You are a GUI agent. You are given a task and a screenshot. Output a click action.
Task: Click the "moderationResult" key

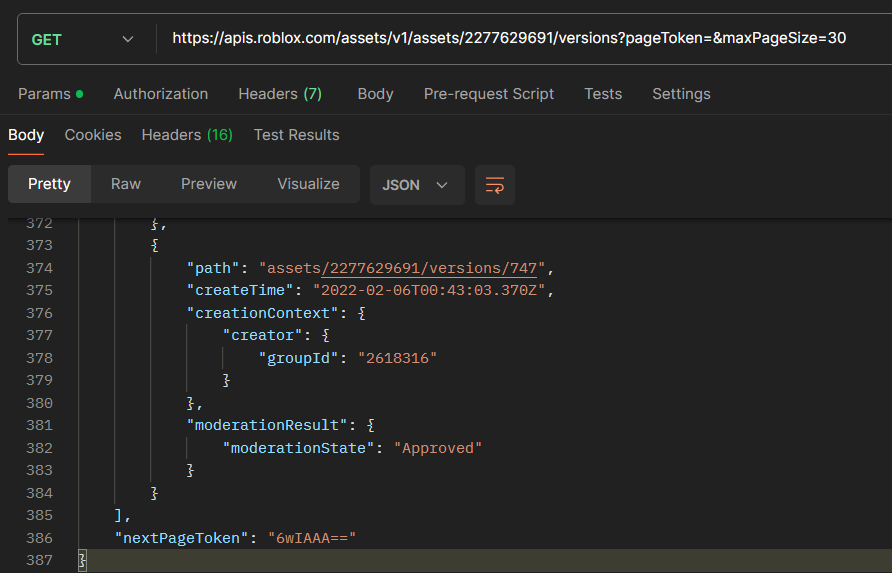pyautogui.click(x=267, y=425)
